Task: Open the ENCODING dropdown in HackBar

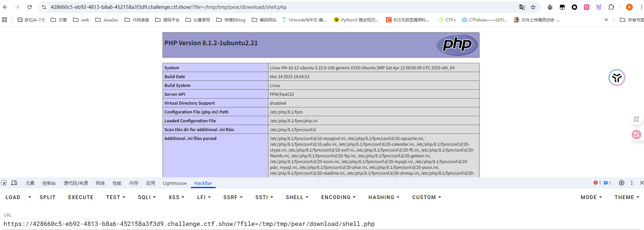Action: [338, 197]
